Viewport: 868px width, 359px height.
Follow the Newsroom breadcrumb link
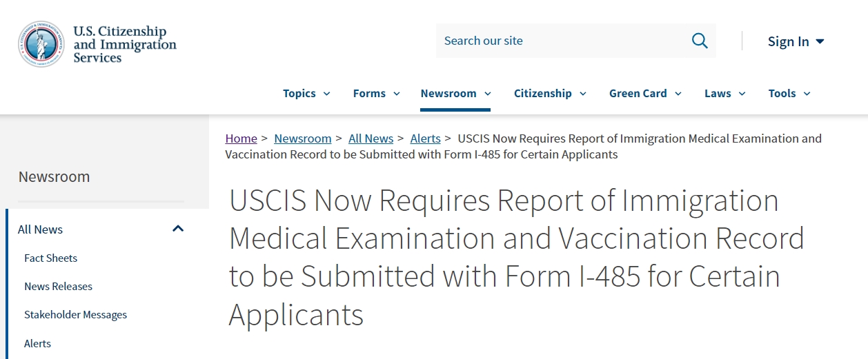(303, 139)
